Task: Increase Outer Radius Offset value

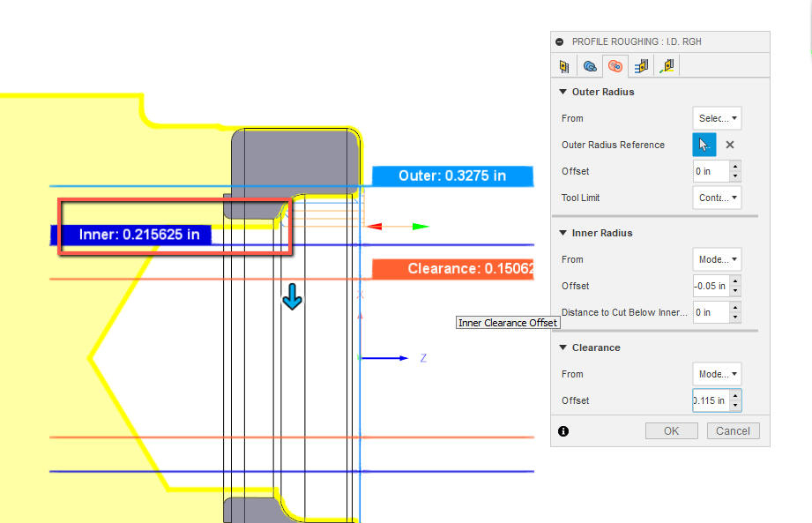Action: coord(735,166)
